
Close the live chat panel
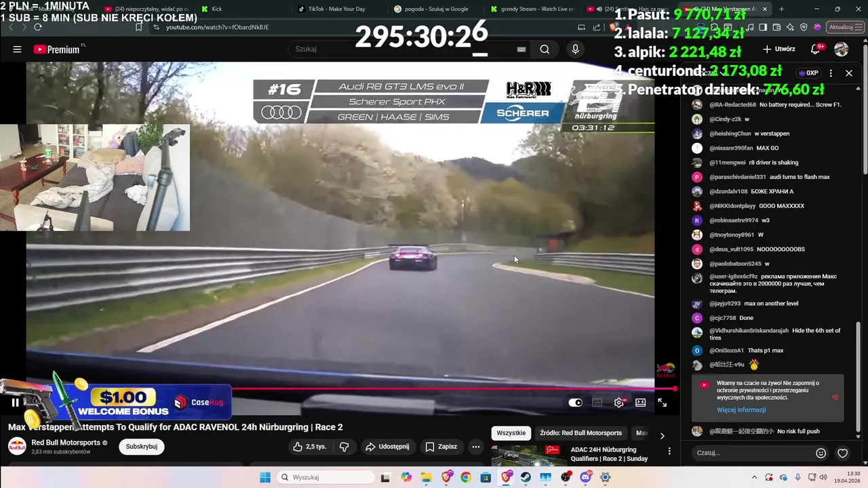point(849,73)
